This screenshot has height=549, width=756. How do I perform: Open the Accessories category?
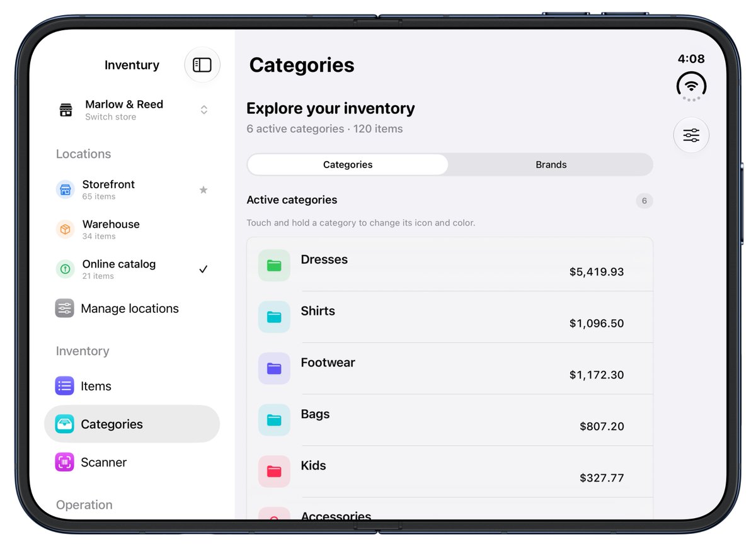coord(450,509)
